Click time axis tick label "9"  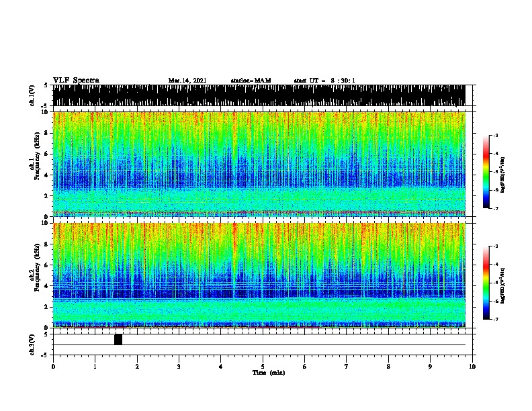[x=430, y=367]
